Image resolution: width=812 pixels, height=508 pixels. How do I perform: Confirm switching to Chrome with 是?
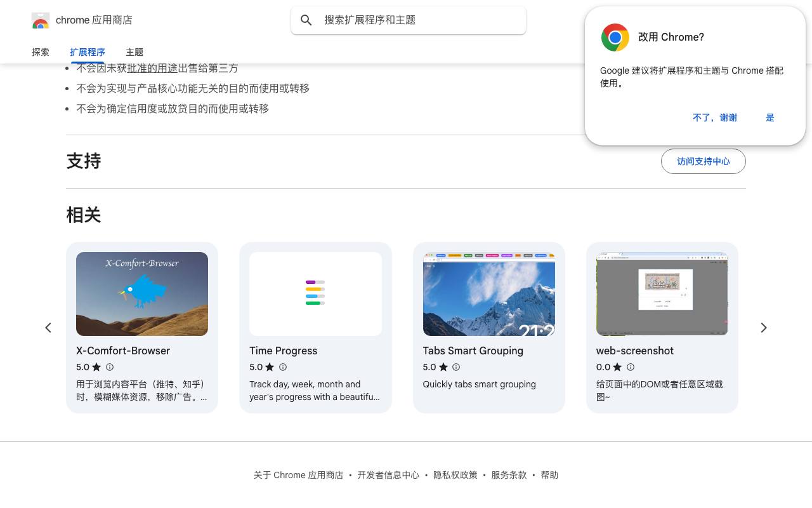pos(770,117)
